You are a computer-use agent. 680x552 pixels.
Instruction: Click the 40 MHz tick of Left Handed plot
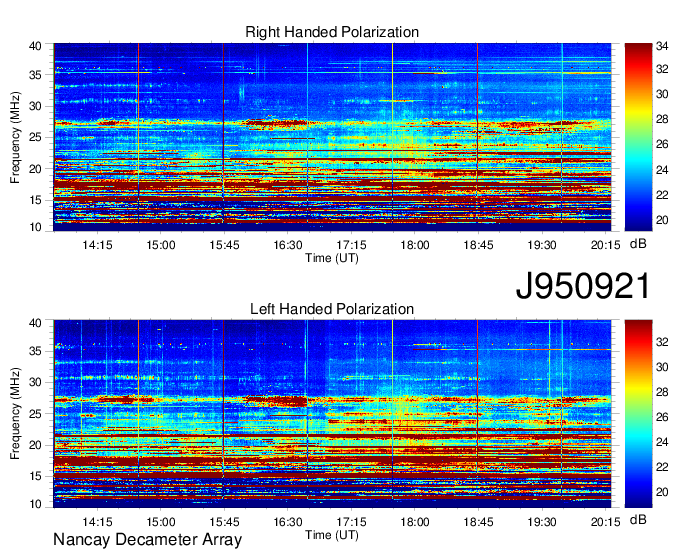[35, 323]
